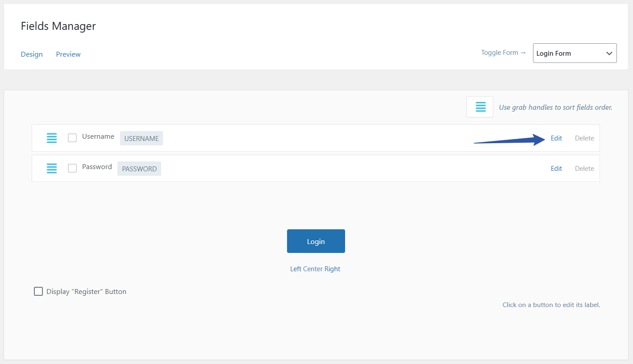Align the button to Center
Screen dimensions: 633x364
coord(313,269)
